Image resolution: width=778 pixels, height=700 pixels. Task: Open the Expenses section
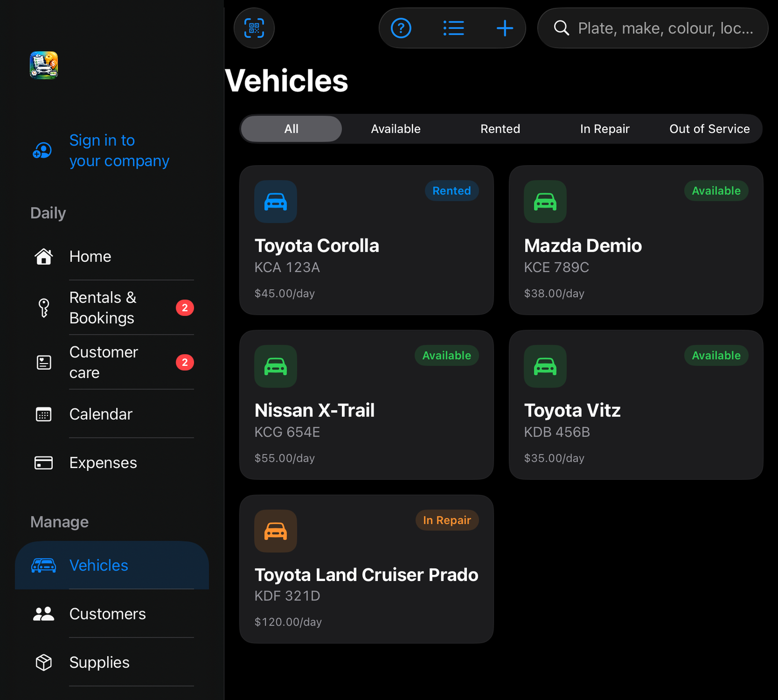[x=112, y=463]
